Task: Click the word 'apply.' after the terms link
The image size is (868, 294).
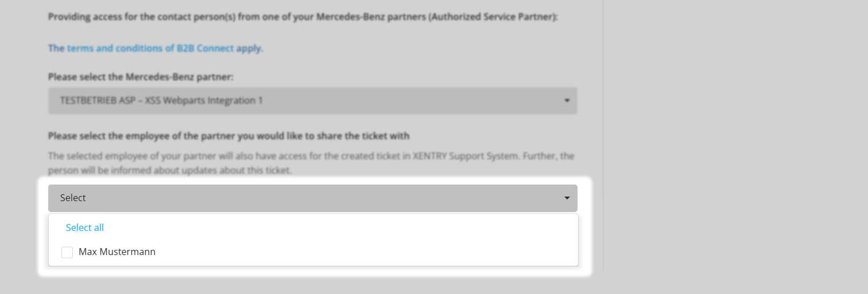Action: pos(250,48)
